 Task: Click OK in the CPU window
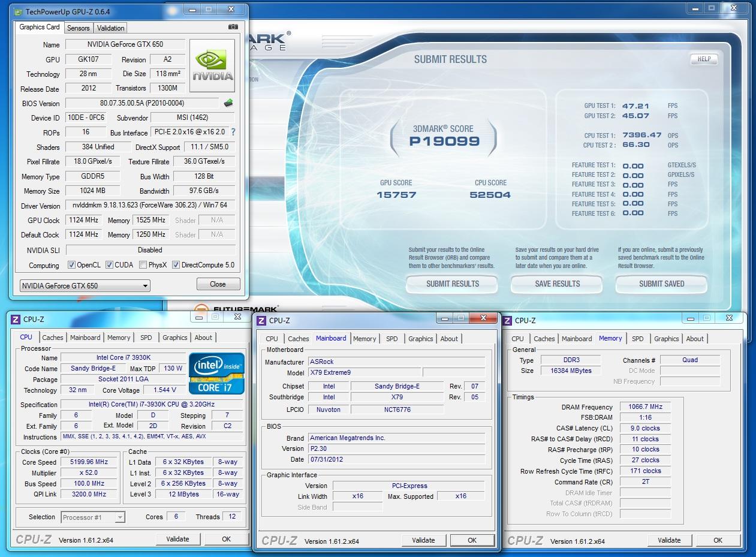pos(226,539)
